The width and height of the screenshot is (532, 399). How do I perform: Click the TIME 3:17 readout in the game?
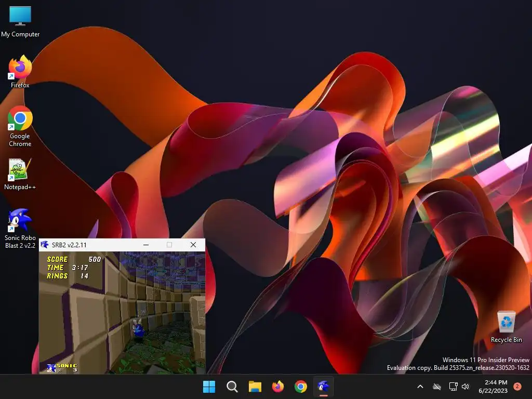[68, 268]
